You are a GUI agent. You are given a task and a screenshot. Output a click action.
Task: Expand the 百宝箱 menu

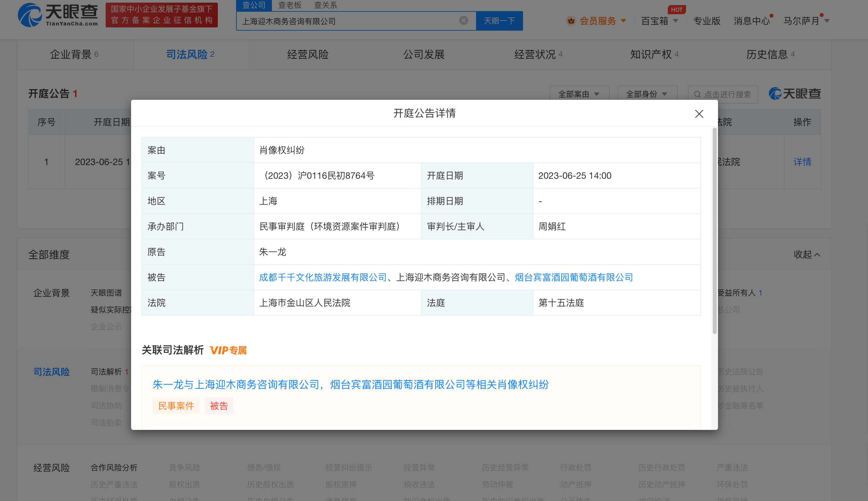coord(659,21)
